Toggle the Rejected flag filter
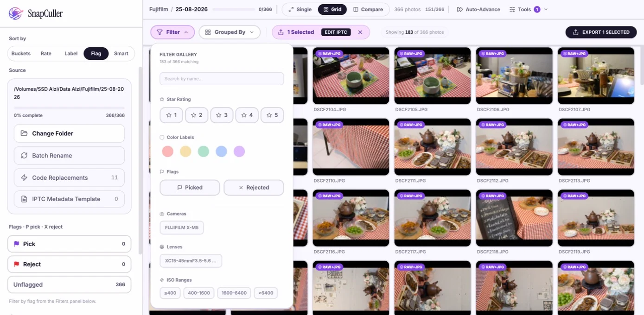The height and width of the screenshot is (315, 644). [x=254, y=188]
